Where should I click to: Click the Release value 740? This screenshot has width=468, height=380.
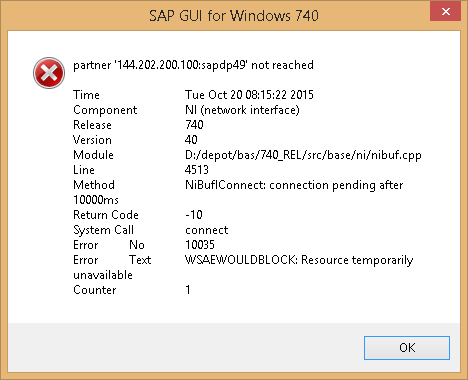194,125
